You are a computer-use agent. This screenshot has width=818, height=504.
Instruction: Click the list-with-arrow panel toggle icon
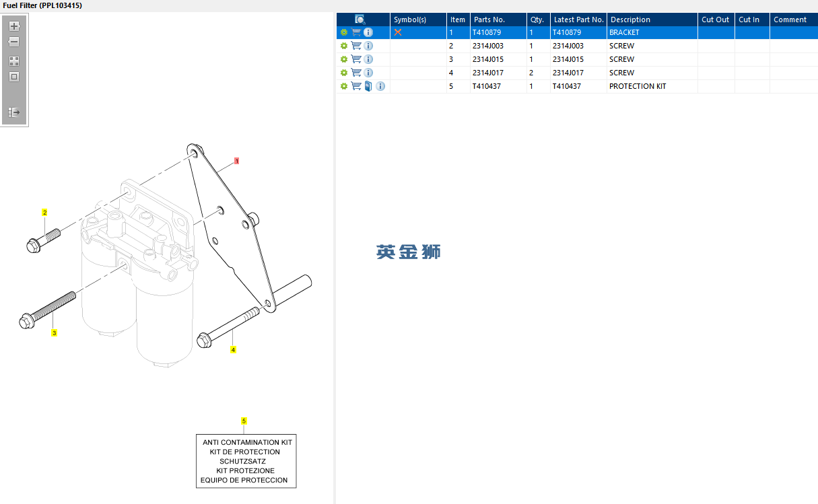click(x=14, y=112)
